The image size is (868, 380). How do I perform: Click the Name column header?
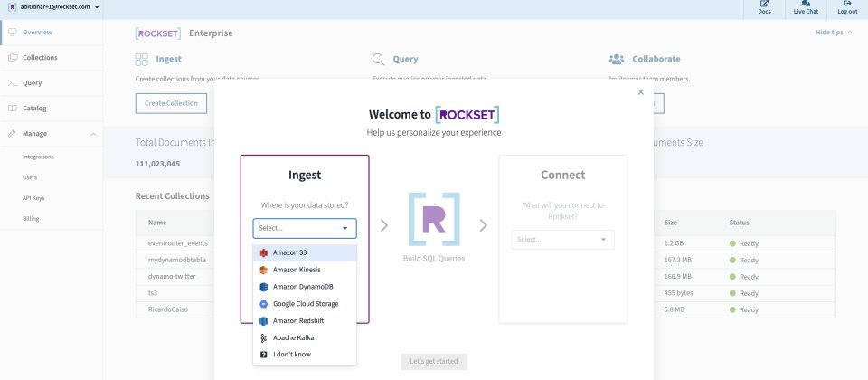pos(157,223)
